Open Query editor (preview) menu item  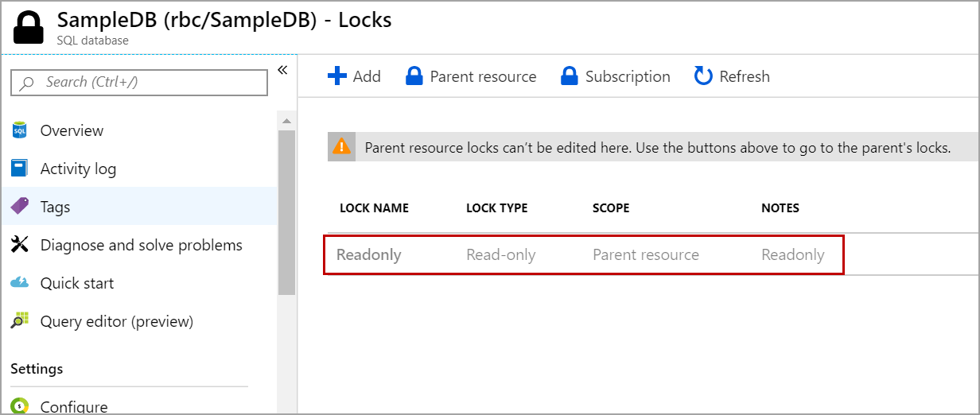[x=117, y=321]
